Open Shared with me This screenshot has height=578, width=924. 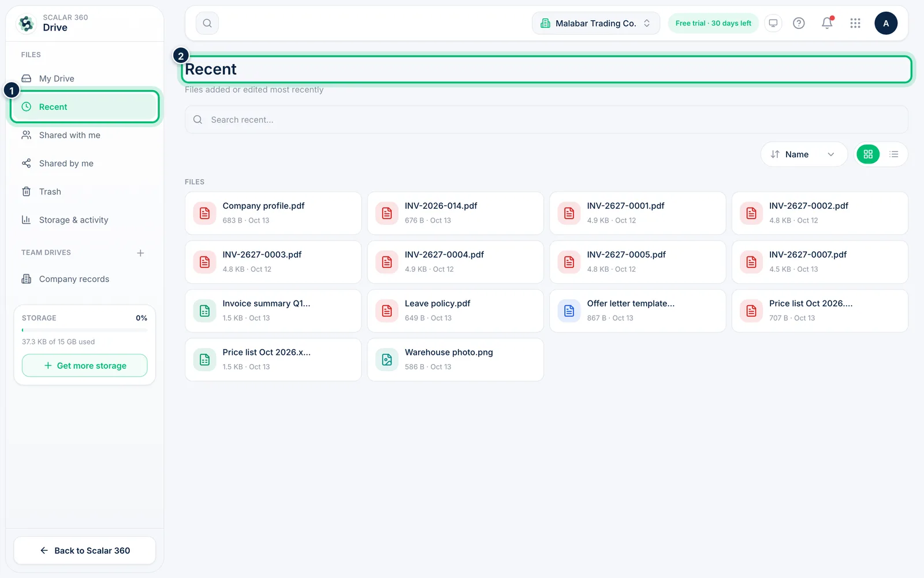pyautogui.click(x=84, y=135)
